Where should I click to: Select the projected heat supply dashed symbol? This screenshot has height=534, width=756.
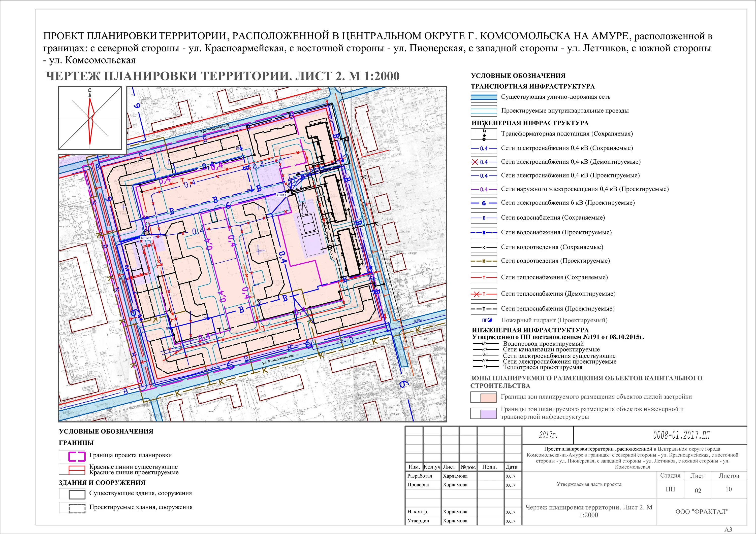pyautogui.click(x=484, y=309)
